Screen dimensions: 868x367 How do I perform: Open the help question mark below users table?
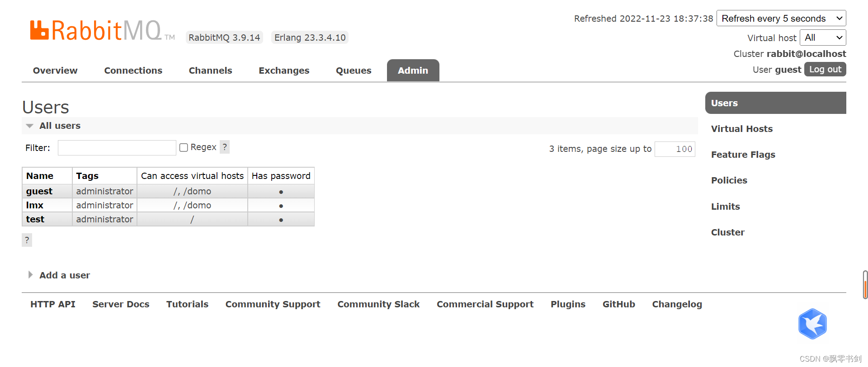click(27, 240)
